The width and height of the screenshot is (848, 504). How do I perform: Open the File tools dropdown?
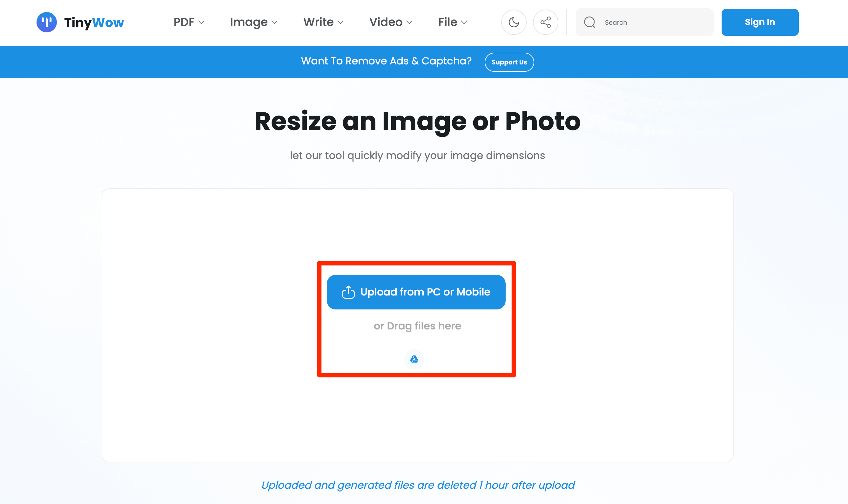452,23
